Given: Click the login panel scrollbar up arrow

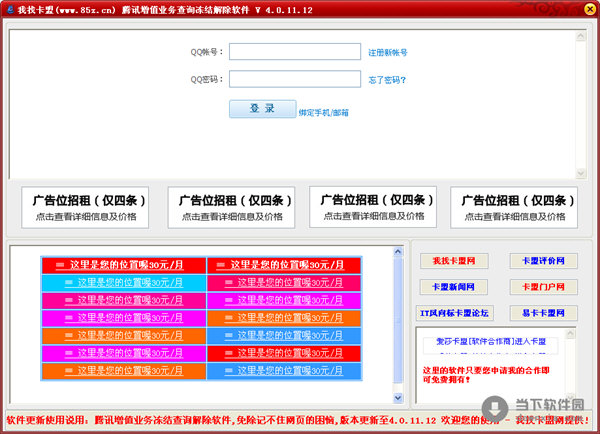Looking at the screenshot, I should tap(582, 37).
